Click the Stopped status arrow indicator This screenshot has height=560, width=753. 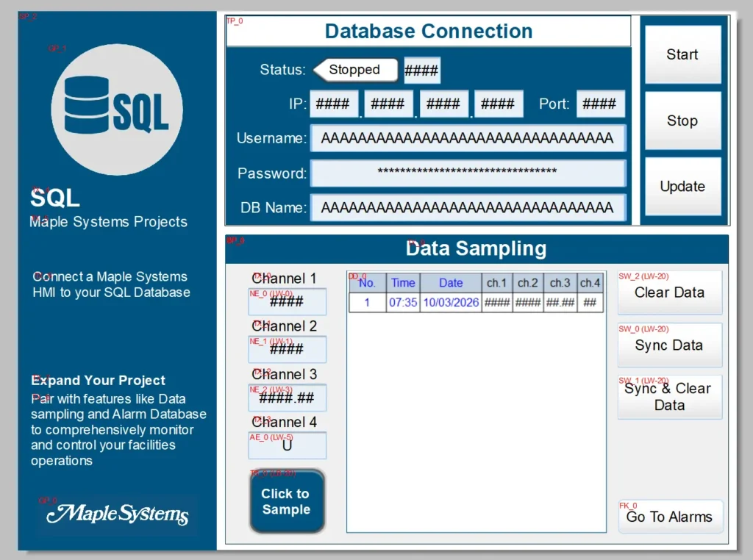coord(355,70)
